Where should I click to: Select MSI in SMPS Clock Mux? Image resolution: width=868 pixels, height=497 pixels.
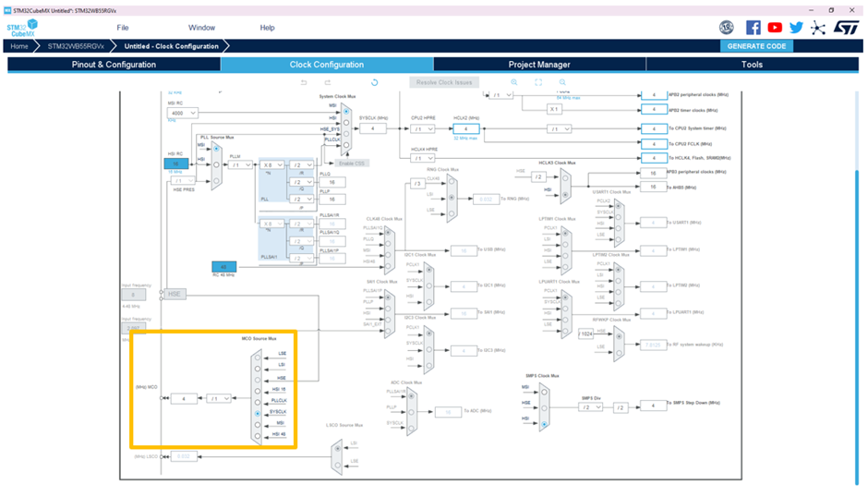544,392
